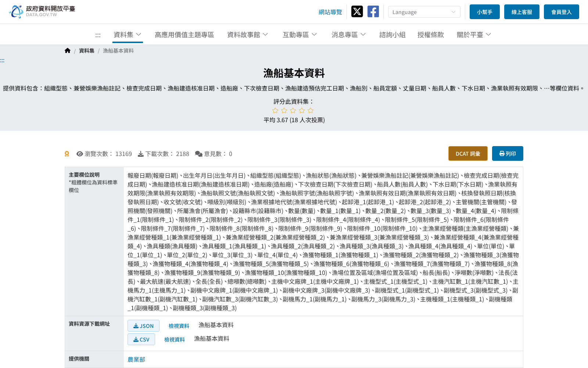The image size is (588, 368).
Task: Click the 資料資源下載網址 row label
Action: [x=89, y=324]
